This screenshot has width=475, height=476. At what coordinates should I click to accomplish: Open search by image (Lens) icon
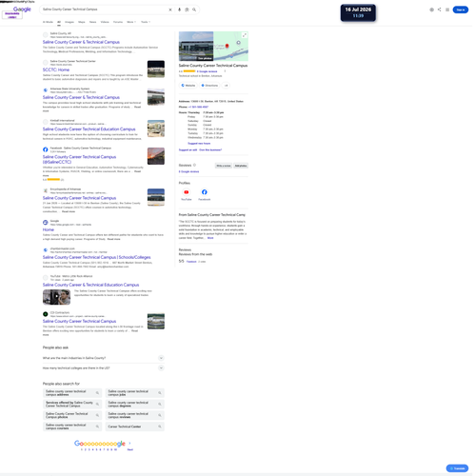(x=187, y=10)
